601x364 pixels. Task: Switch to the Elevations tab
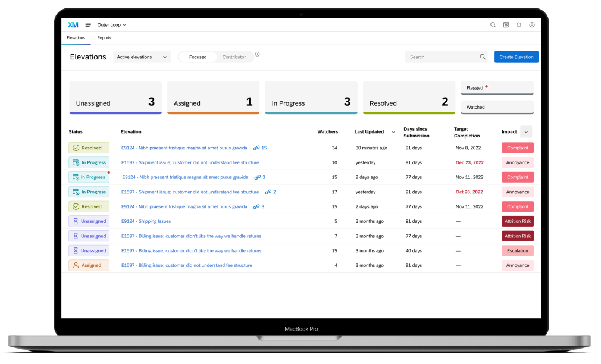[76, 38]
